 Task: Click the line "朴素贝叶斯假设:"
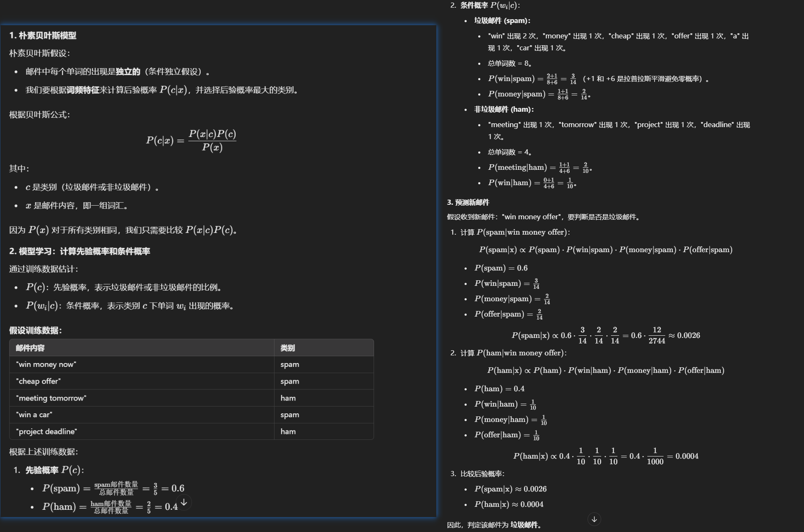pyautogui.click(x=39, y=53)
